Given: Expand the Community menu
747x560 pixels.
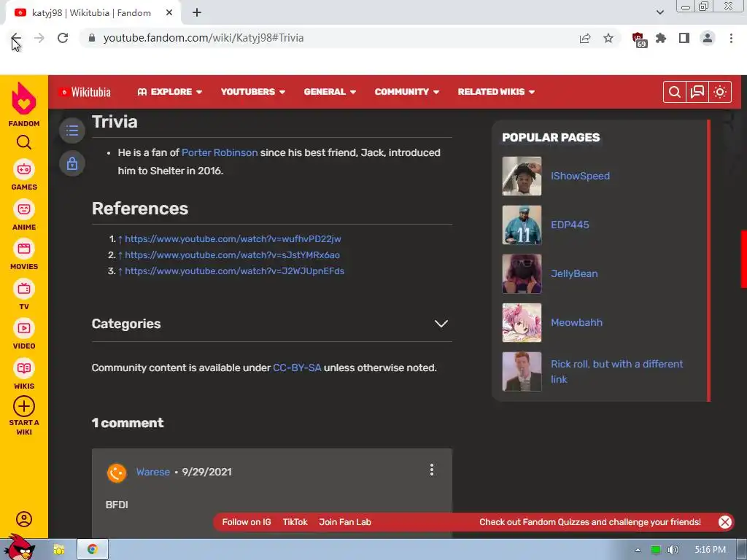Looking at the screenshot, I should tap(407, 92).
